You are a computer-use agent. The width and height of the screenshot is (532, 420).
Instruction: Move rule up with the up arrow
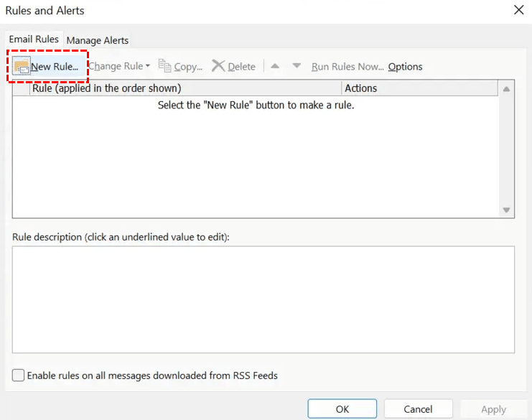[x=275, y=66]
